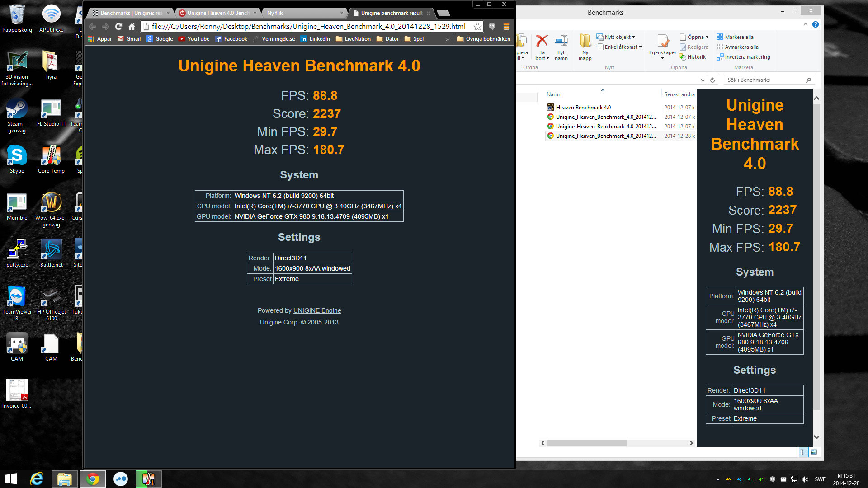This screenshot has width=868, height=488.
Task: Click Explorer horizontal scrollbar thumb
Action: tap(587, 443)
